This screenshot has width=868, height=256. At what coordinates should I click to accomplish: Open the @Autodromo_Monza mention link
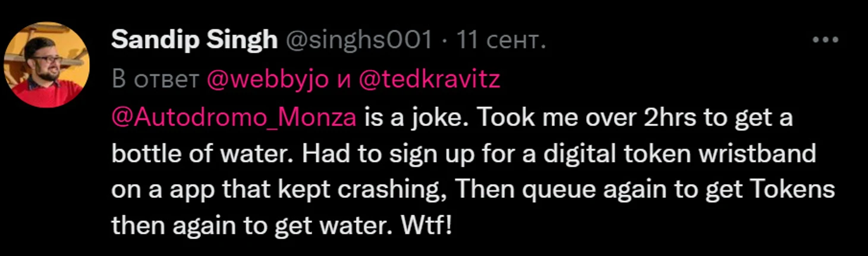[234, 118]
